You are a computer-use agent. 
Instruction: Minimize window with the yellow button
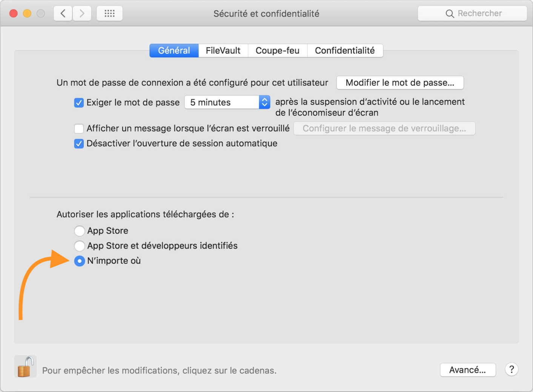[27, 14]
